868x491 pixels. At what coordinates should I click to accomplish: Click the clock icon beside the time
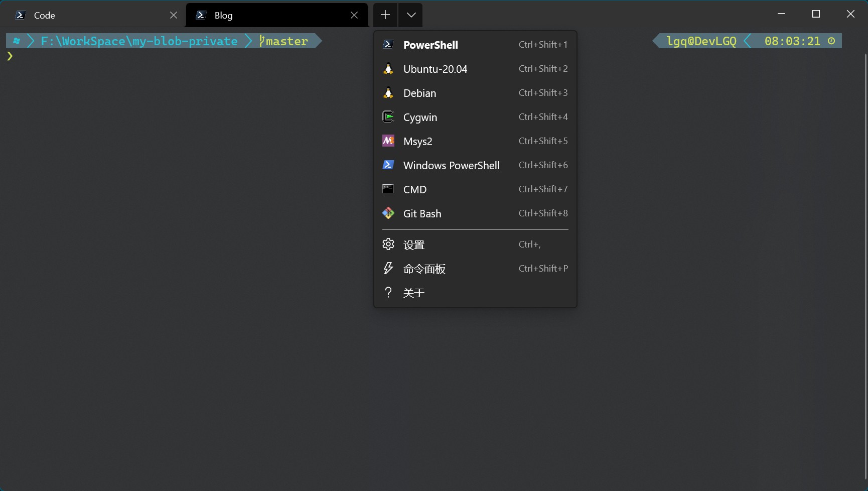point(831,41)
